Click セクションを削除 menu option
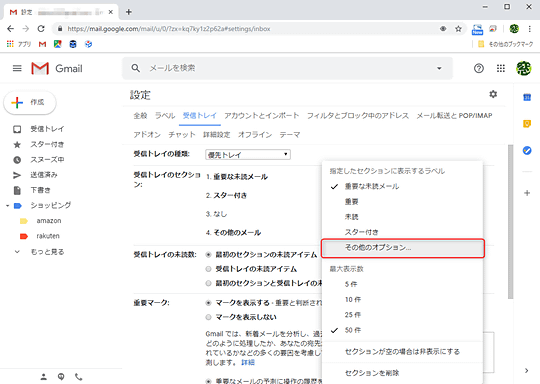 (x=402, y=373)
